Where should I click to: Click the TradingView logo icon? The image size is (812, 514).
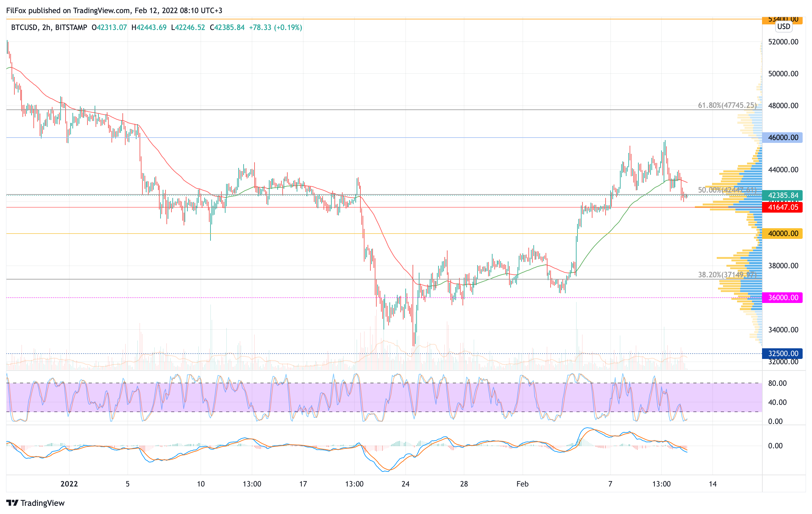[12, 503]
